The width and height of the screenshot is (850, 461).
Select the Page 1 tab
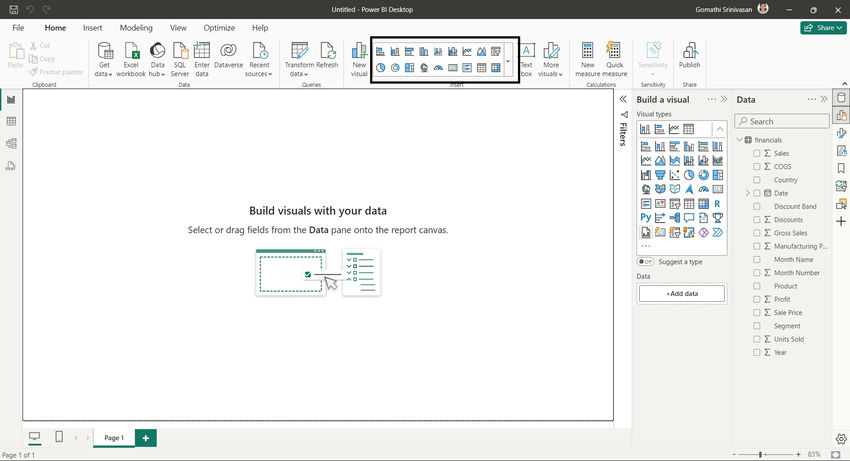pyautogui.click(x=114, y=438)
